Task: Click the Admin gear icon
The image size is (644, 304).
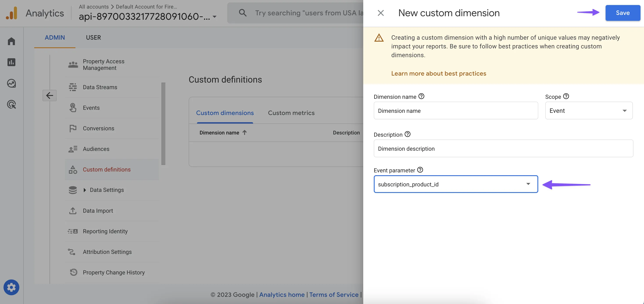Action: click(11, 287)
